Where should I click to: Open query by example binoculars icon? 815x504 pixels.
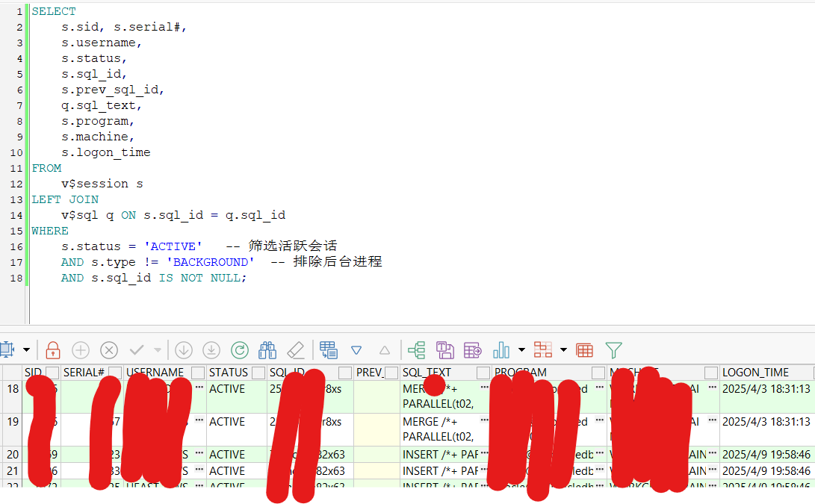[267, 349]
